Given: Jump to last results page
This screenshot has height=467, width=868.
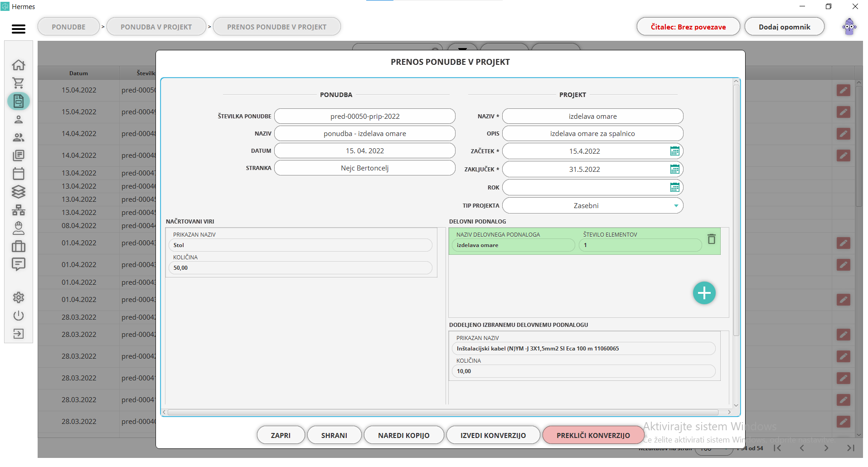Looking at the screenshot, I should coord(851,448).
